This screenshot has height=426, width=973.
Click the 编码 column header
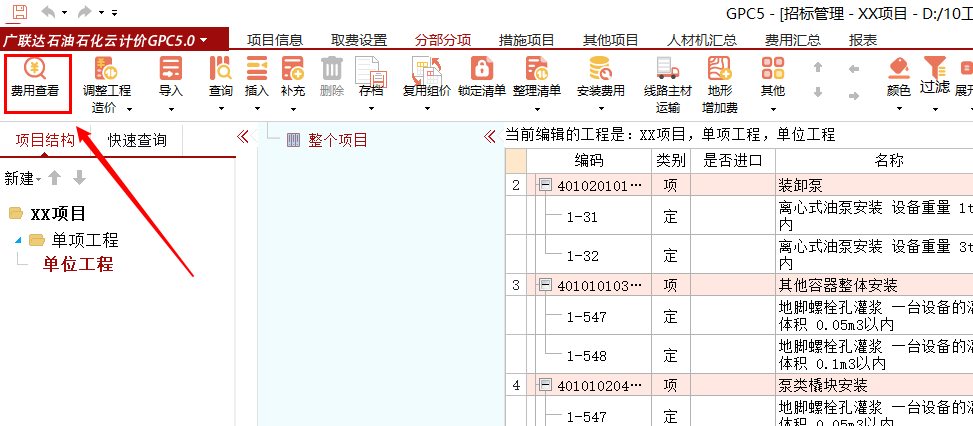[588, 161]
